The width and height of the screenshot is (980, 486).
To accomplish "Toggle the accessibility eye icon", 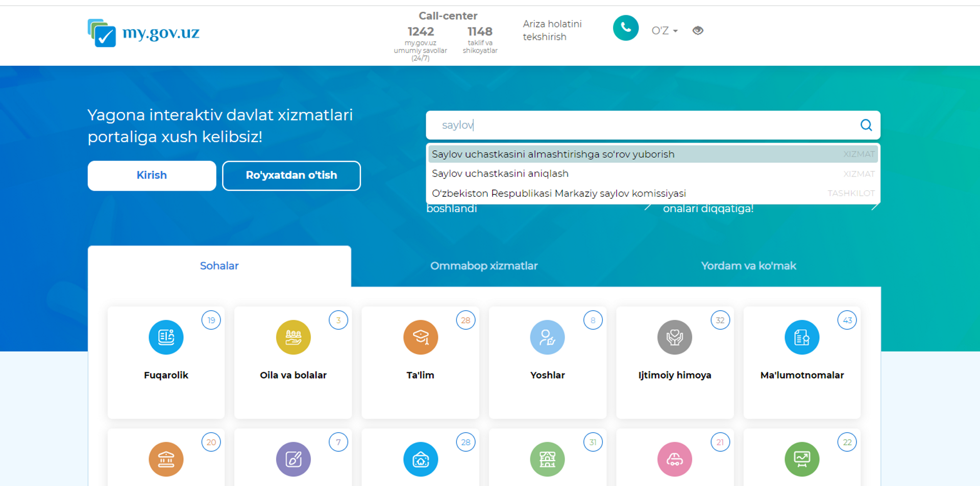I will (x=698, y=31).
